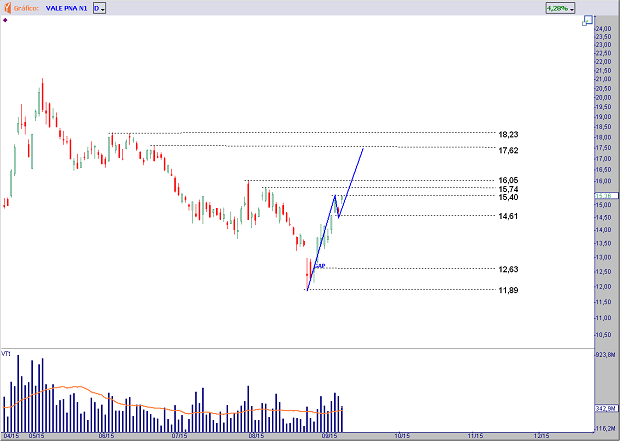Click the orange volume moving average line
The height and width of the screenshot is (441, 620).
coord(70,388)
